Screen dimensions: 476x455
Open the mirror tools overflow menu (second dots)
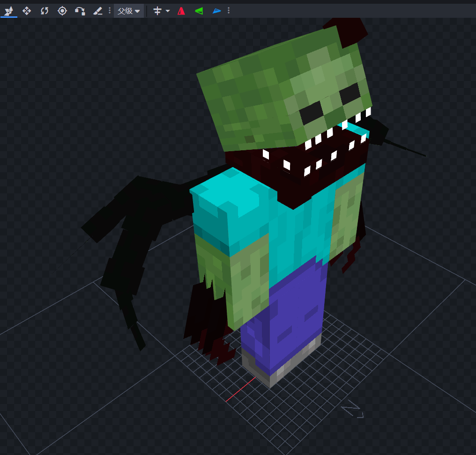(x=229, y=11)
